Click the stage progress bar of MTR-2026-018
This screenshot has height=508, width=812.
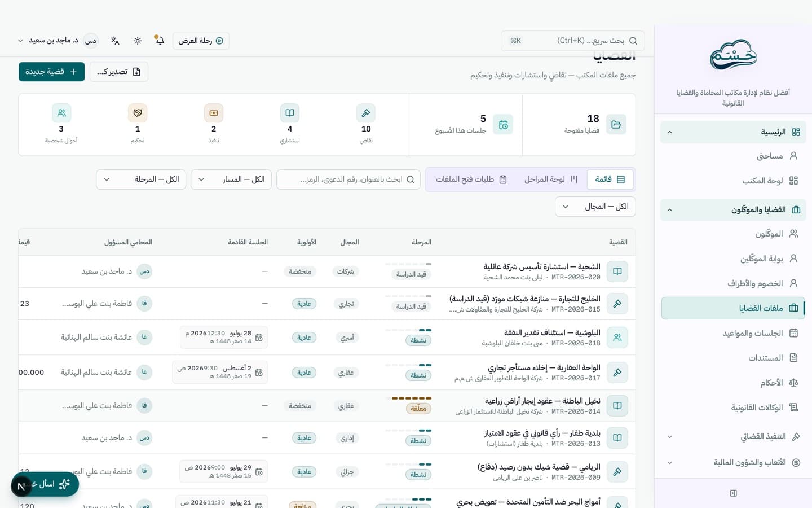(x=408, y=330)
